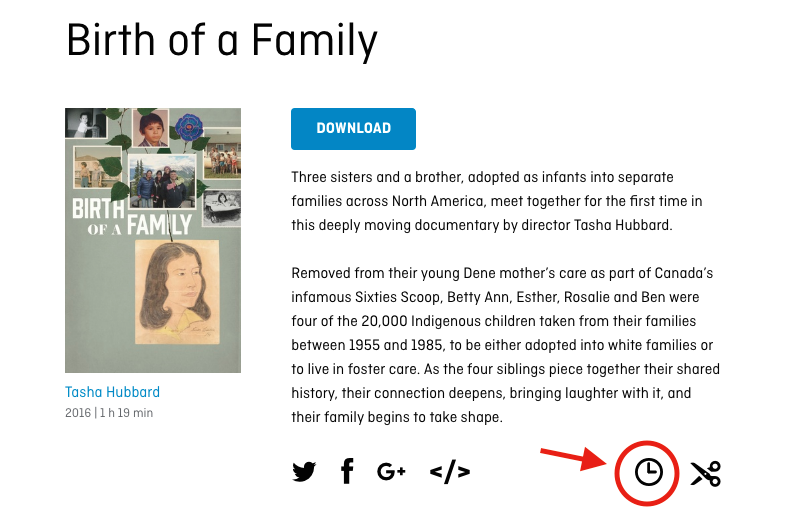Open the Tasha Hubbard director link
This screenshot has height=519, width=804.
tap(112, 392)
